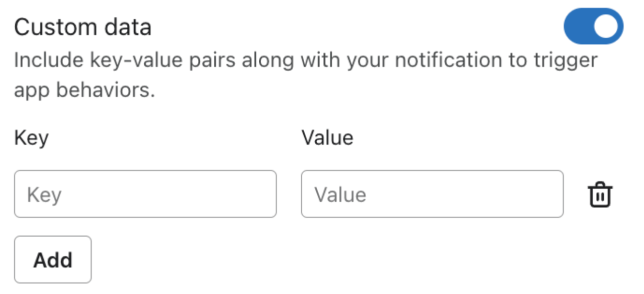Click Add below the Key field
644x294 pixels.
tap(53, 260)
